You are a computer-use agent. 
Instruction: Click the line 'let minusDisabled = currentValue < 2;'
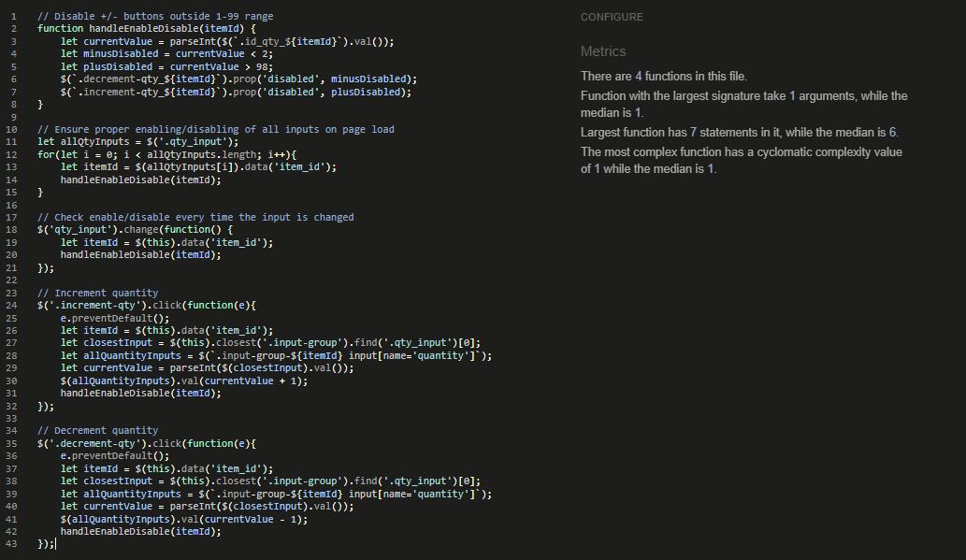(x=166, y=53)
